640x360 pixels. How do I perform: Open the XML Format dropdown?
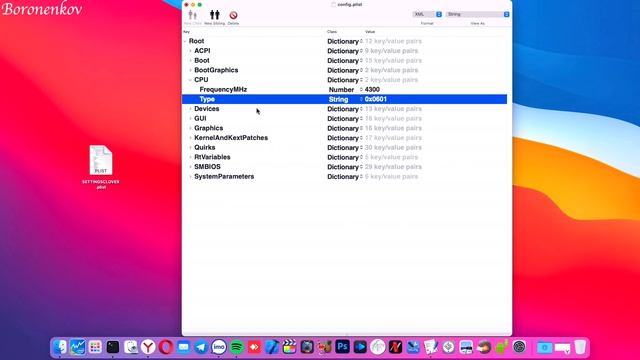pos(427,14)
